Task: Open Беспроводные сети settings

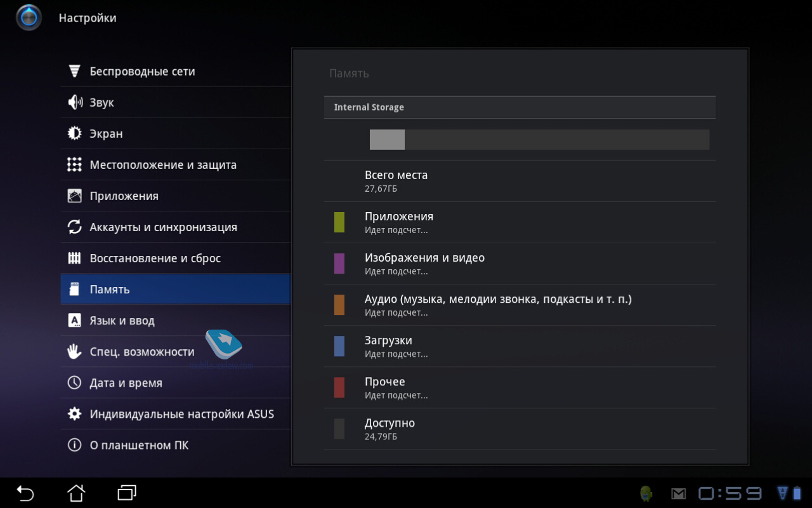Action: pos(142,71)
